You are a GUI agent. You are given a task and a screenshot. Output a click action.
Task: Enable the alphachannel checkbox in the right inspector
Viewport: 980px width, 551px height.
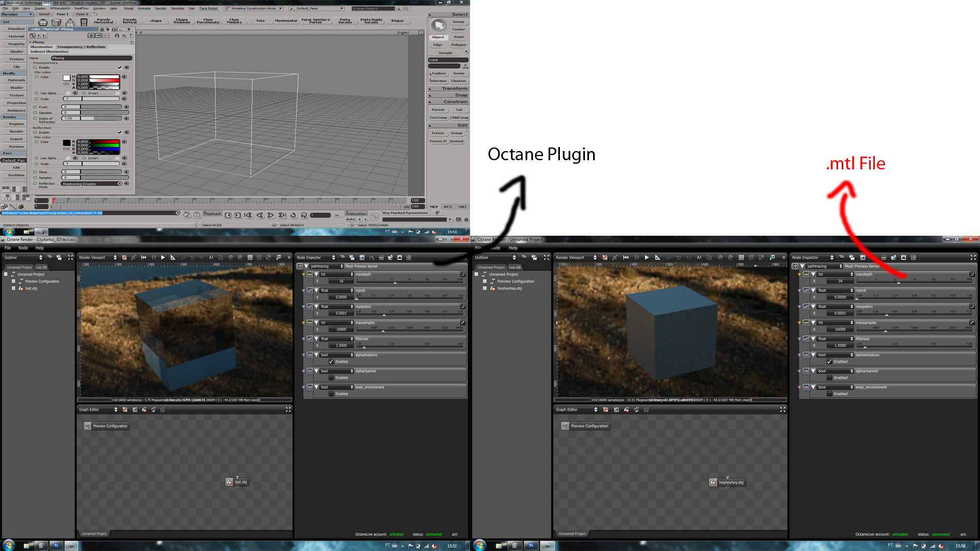click(x=829, y=378)
